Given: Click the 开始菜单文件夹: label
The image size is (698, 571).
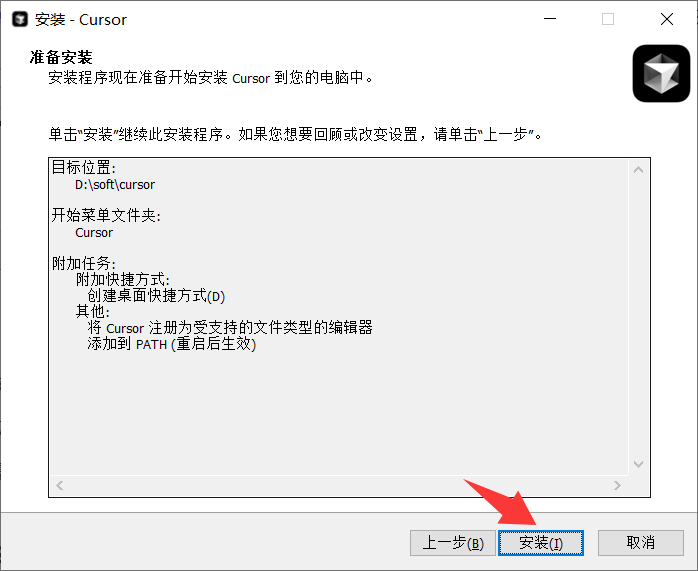Looking at the screenshot, I should [x=106, y=216].
